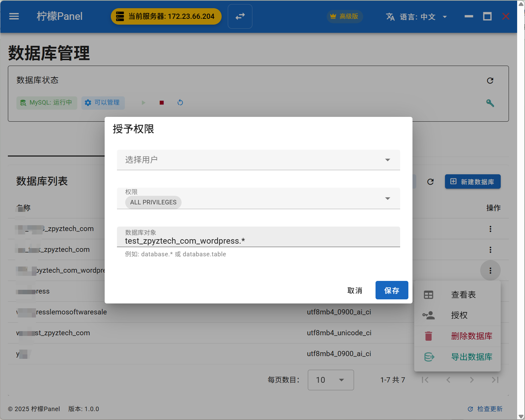Refresh the database status panel
The image size is (525, 420).
[490, 81]
